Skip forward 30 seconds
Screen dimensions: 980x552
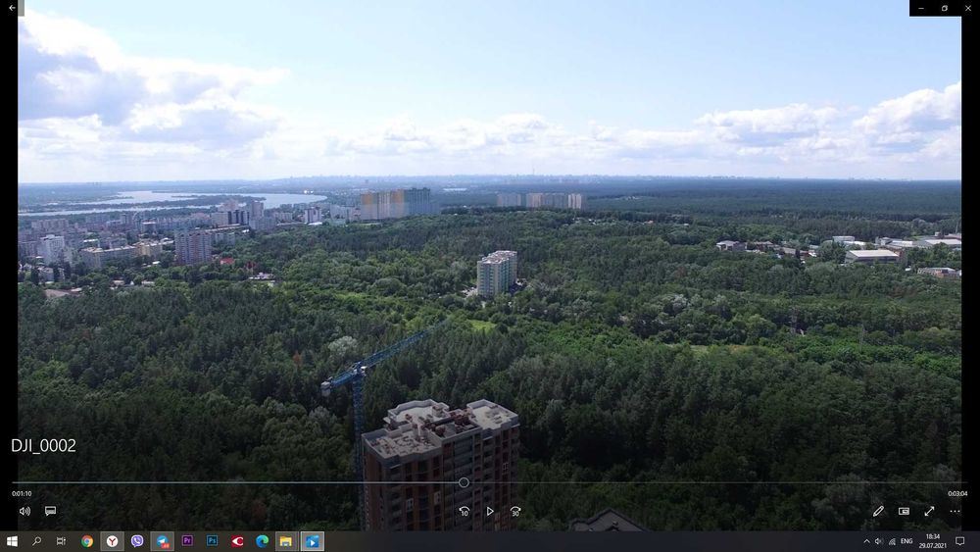pos(515,511)
